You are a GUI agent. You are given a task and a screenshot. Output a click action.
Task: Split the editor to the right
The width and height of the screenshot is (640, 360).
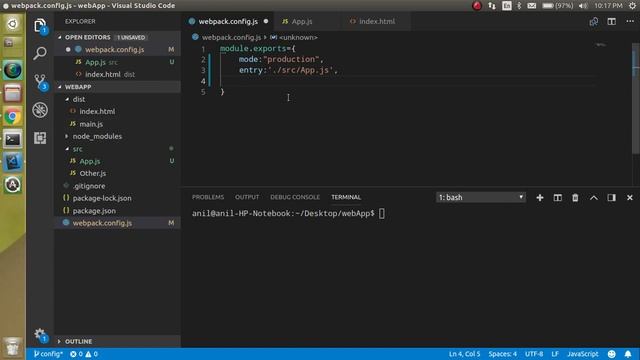[x=611, y=22]
